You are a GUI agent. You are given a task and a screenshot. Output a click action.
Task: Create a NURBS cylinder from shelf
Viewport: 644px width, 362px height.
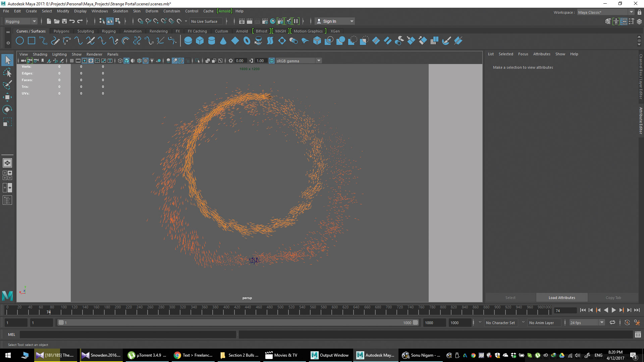tap(212, 41)
